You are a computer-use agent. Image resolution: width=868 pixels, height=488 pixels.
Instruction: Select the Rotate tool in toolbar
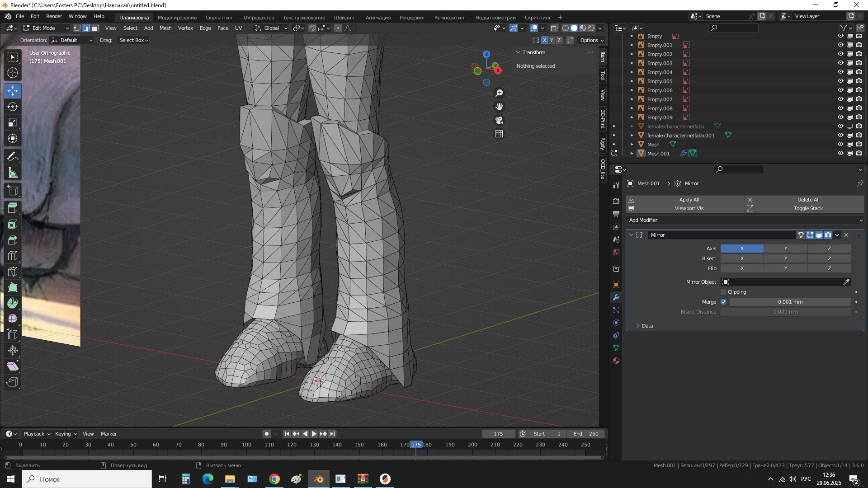coord(13,107)
